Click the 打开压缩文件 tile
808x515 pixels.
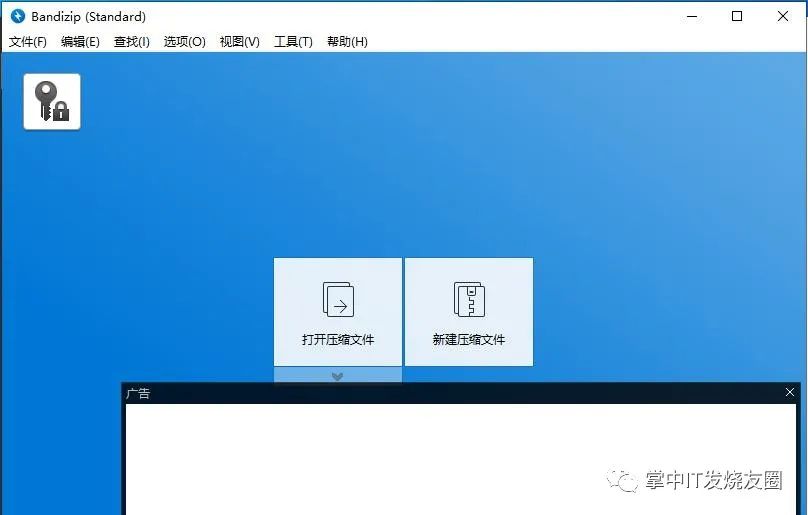[338, 312]
